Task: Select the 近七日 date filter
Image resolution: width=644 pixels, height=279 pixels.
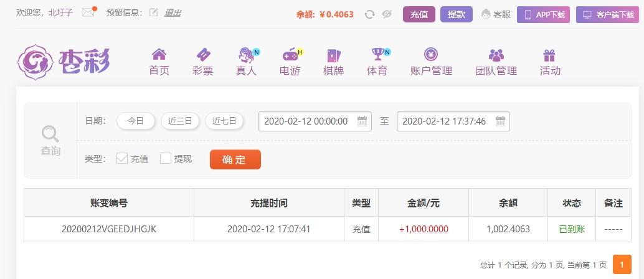Action: [224, 121]
